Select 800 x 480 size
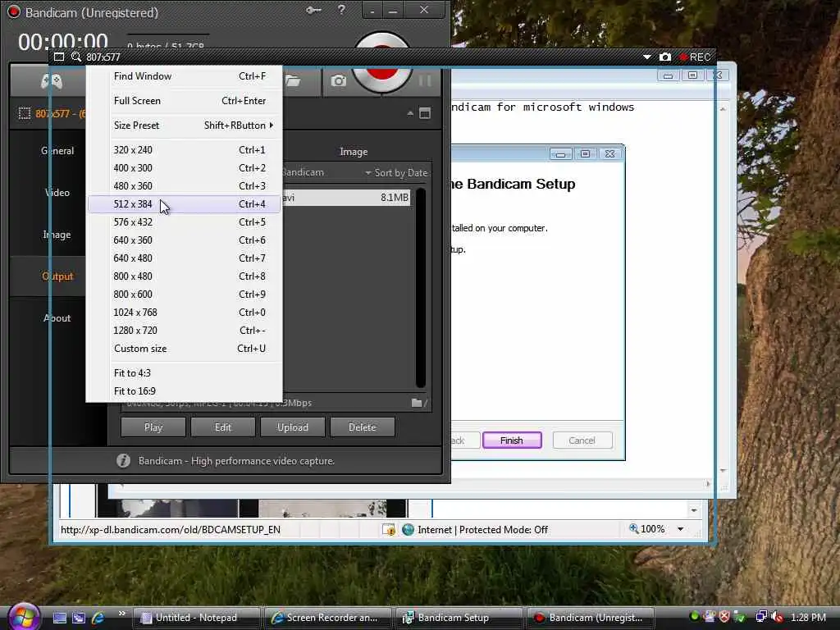The width and height of the screenshot is (840, 630). point(185,276)
